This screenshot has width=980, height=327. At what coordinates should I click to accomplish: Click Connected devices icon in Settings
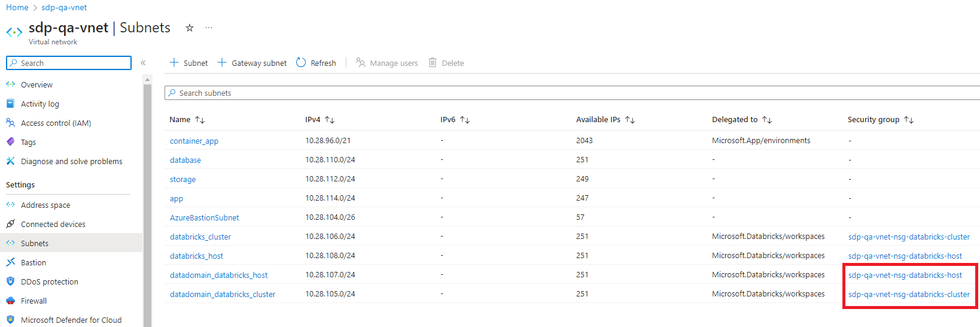10,224
